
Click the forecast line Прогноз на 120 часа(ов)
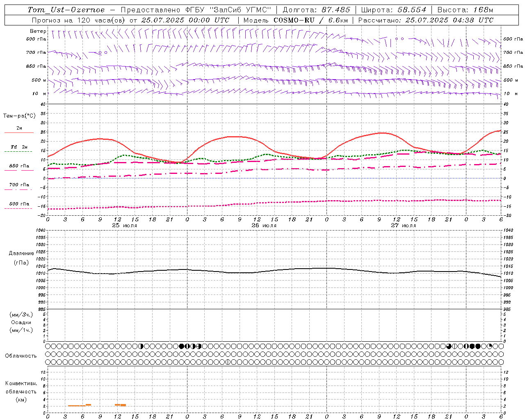tap(79, 20)
